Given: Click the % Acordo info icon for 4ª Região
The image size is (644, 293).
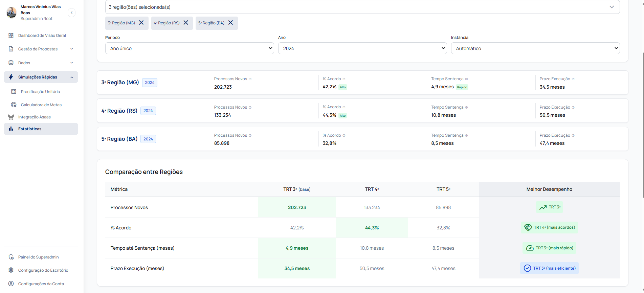Looking at the screenshot, I should coord(344,107).
